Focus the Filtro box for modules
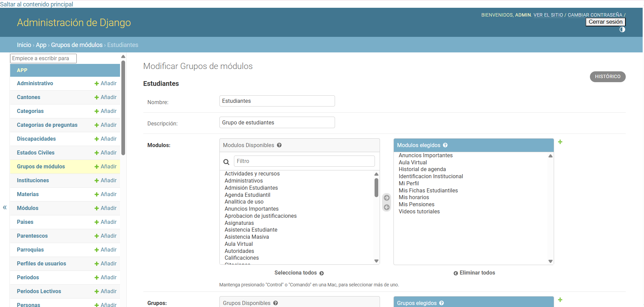 coord(304,161)
